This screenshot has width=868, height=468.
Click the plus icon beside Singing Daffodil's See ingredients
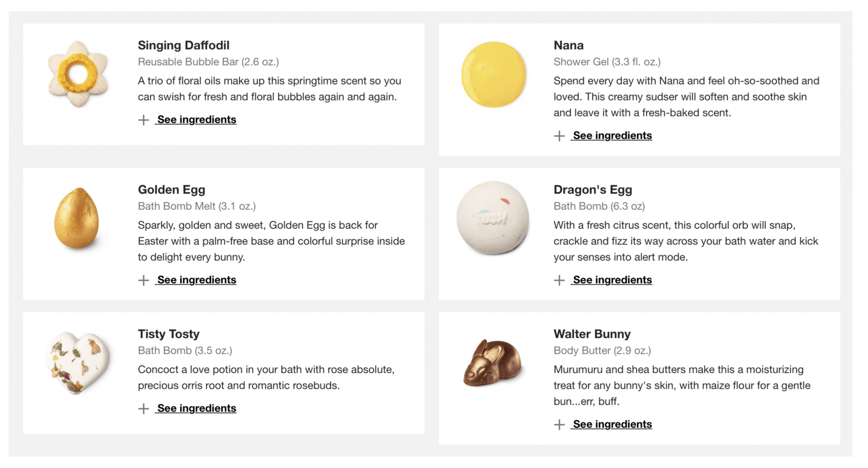pos(143,120)
